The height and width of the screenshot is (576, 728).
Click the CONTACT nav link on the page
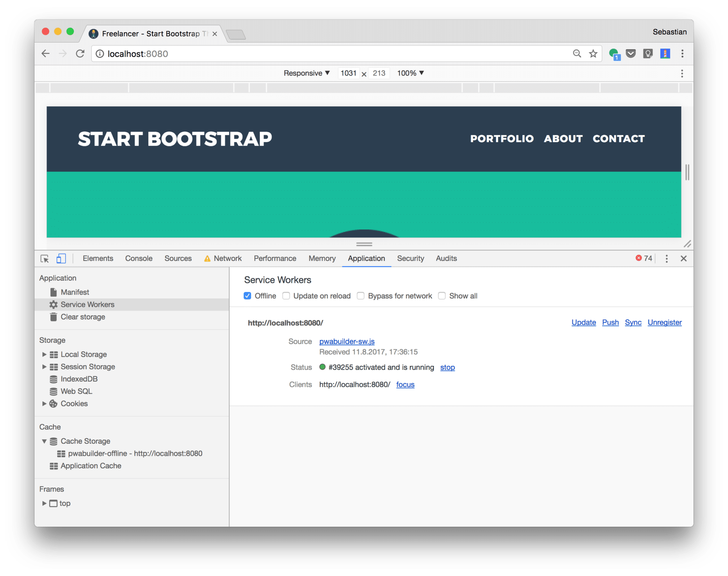pyautogui.click(x=618, y=139)
